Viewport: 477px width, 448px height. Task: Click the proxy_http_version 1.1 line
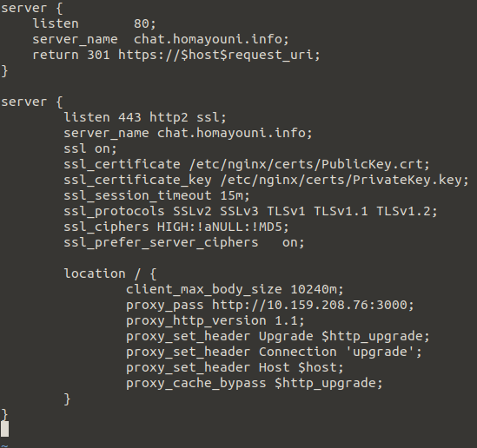(215, 321)
